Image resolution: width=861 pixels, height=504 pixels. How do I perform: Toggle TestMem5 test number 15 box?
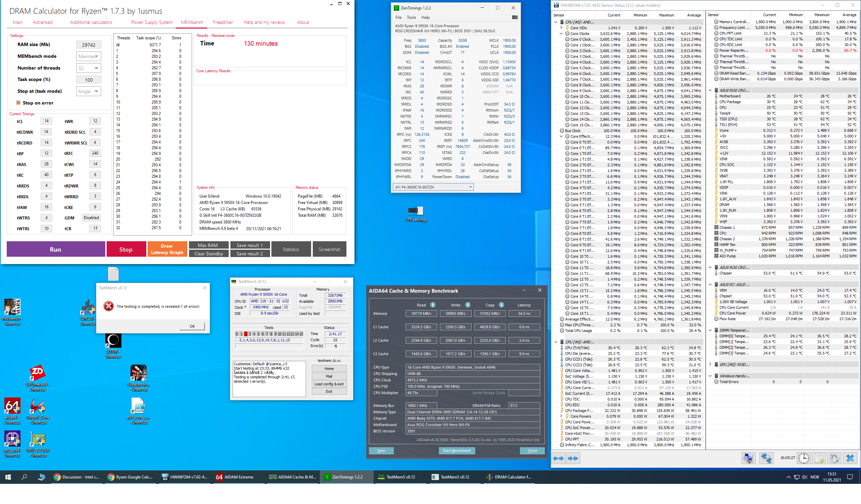click(301, 334)
